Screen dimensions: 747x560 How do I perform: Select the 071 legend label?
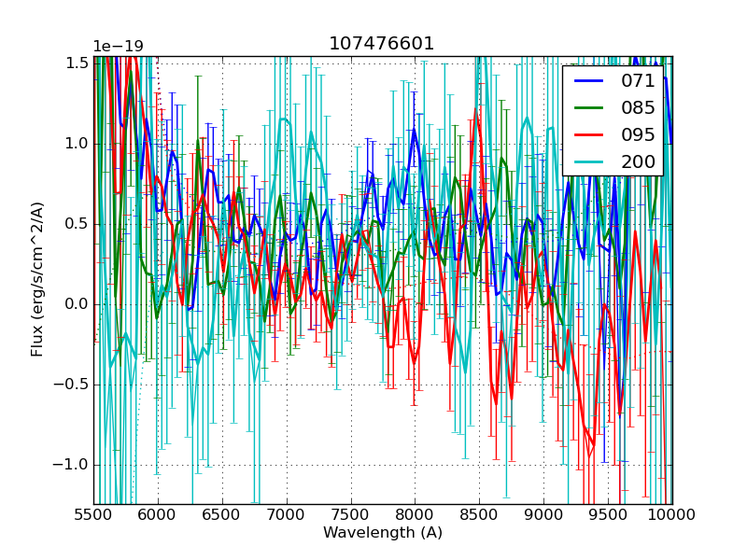638,81
